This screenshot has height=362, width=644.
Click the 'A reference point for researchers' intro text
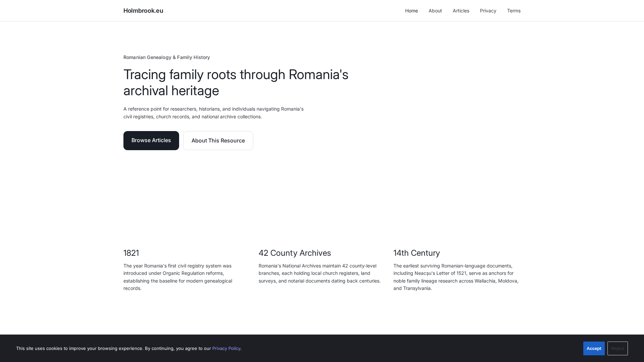coord(214,113)
